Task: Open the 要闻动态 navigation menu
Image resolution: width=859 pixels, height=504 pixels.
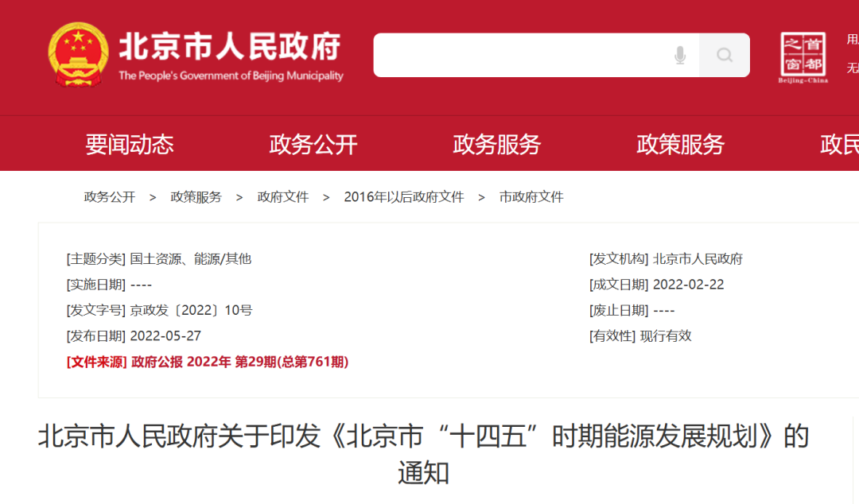Action: [130, 144]
